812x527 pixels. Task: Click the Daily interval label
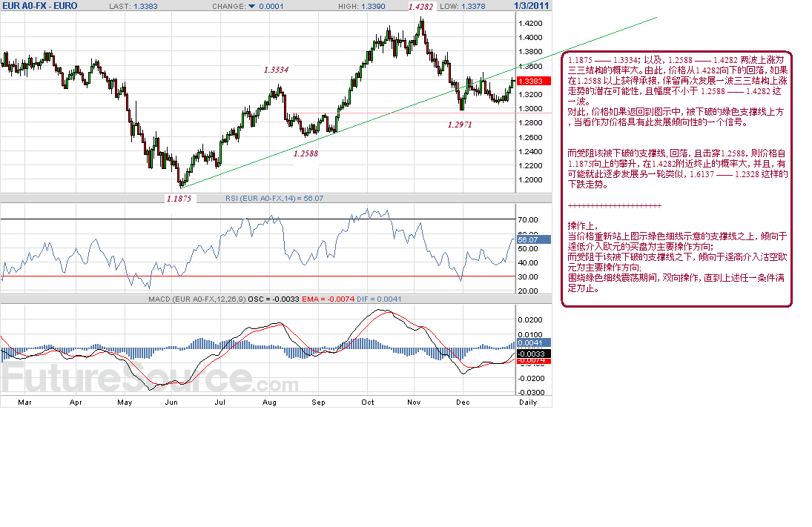528,402
